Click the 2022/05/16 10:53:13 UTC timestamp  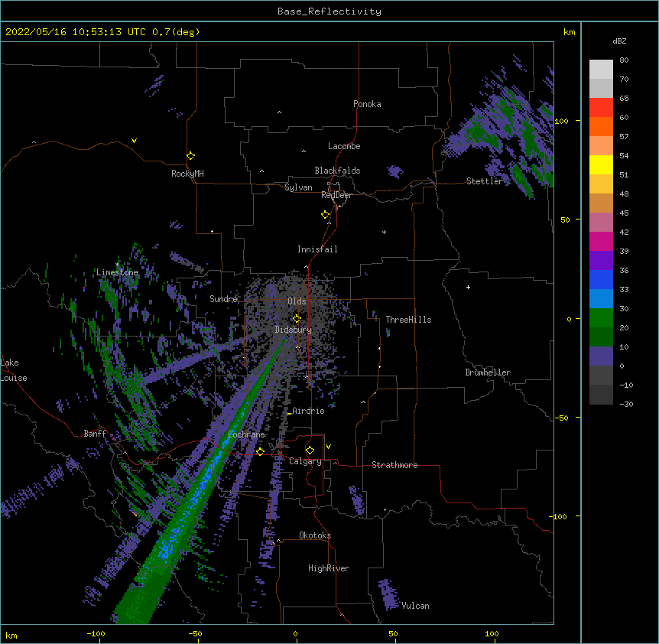(76, 32)
